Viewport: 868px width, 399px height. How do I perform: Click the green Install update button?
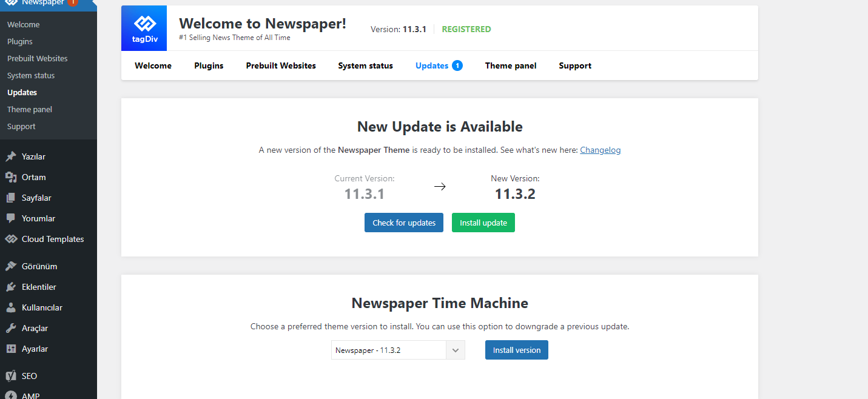483,223
